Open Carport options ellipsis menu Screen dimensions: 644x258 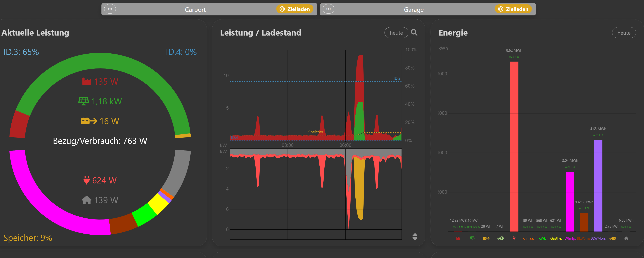[110, 9]
